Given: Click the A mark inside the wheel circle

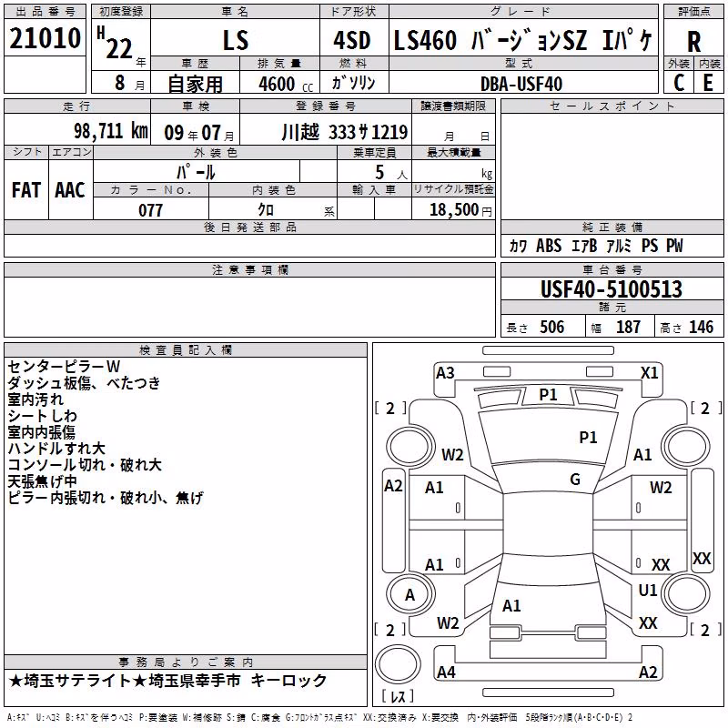Looking at the screenshot, I should point(410,595).
